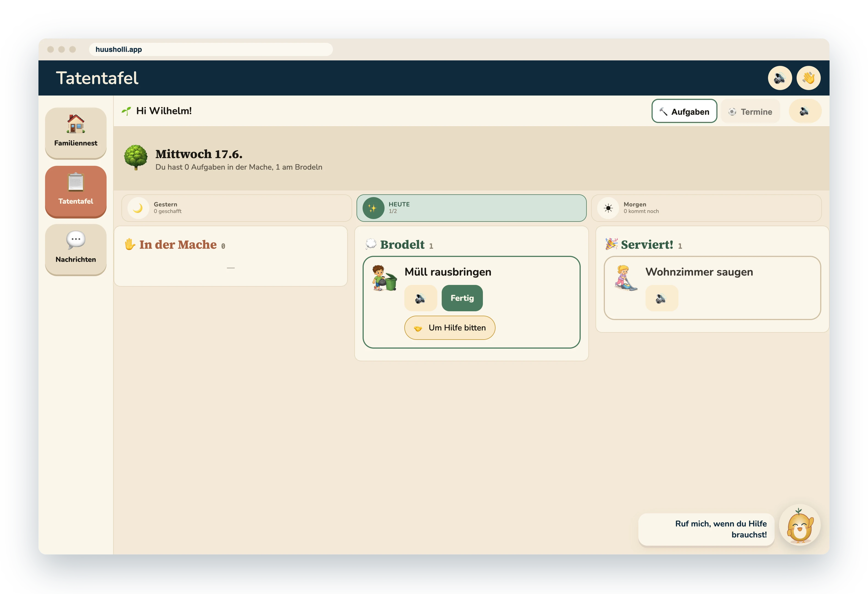Image resolution: width=868 pixels, height=594 pixels.
Task: Play audio for Müll rausbringen task
Action: coord(421,298)
